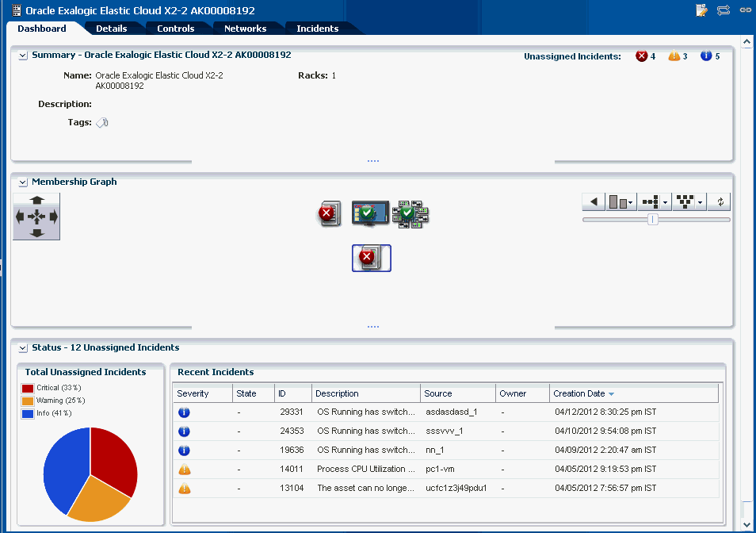This screenshot has height=533, width=756.
Task: Select the highlighted rack asset with critical status
Action: point(371,258)
